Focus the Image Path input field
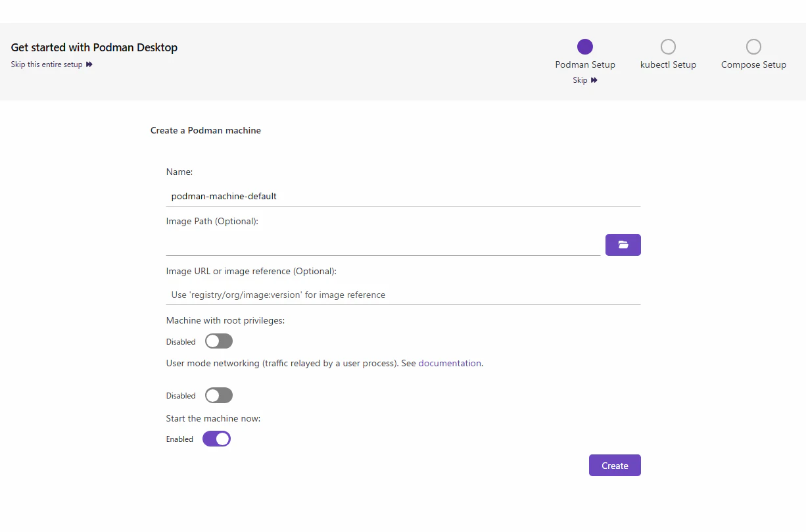The width and height of the screenshot is (806, 532). [383, 245]
